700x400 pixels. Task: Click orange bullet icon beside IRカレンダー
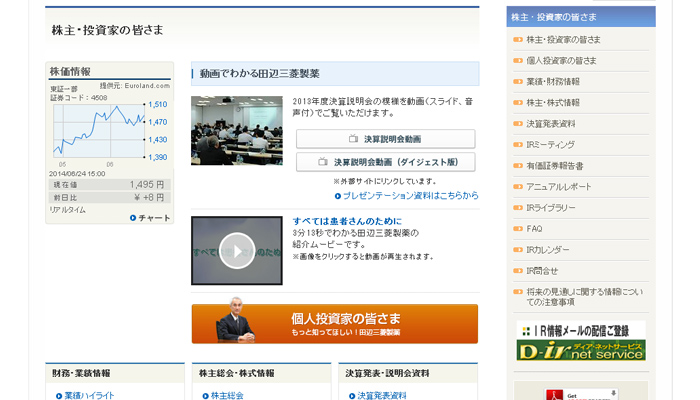coord(518,250)
